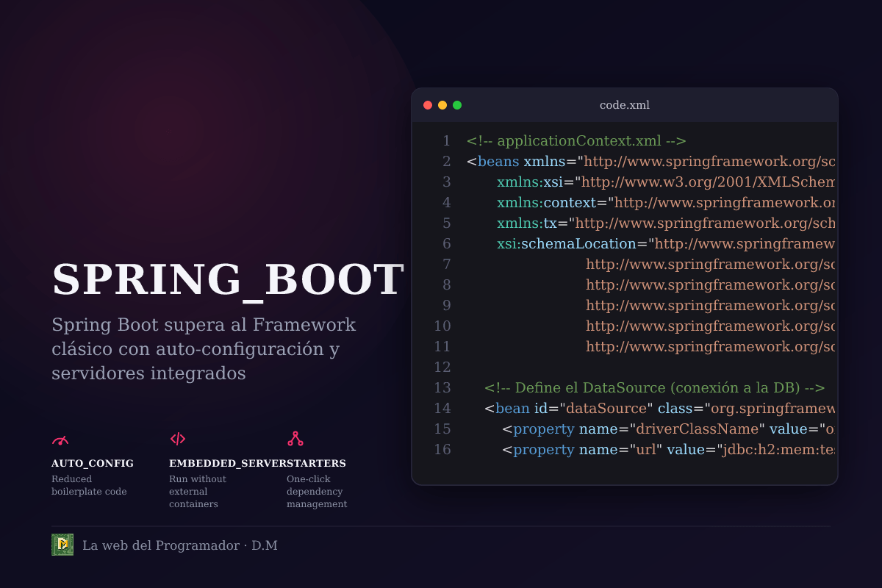The image size is (882, 588).
Task: Select the code.xml window title
Action: tap(625, 105)
